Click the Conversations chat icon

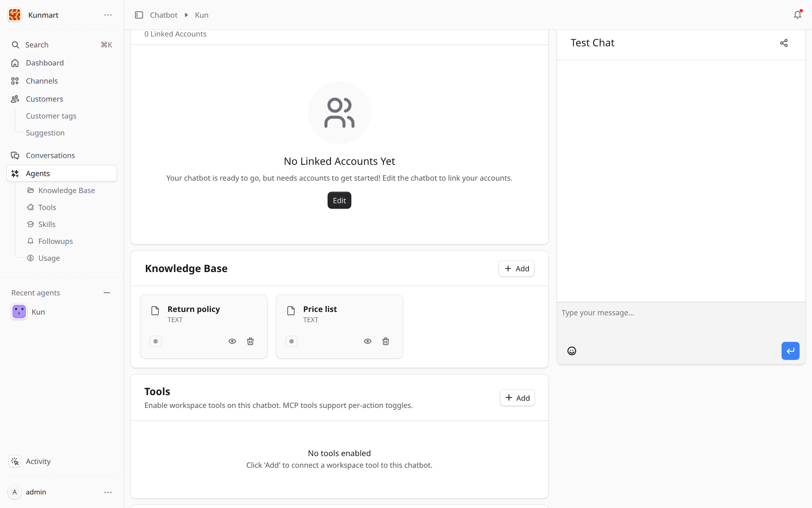[15, 155]
